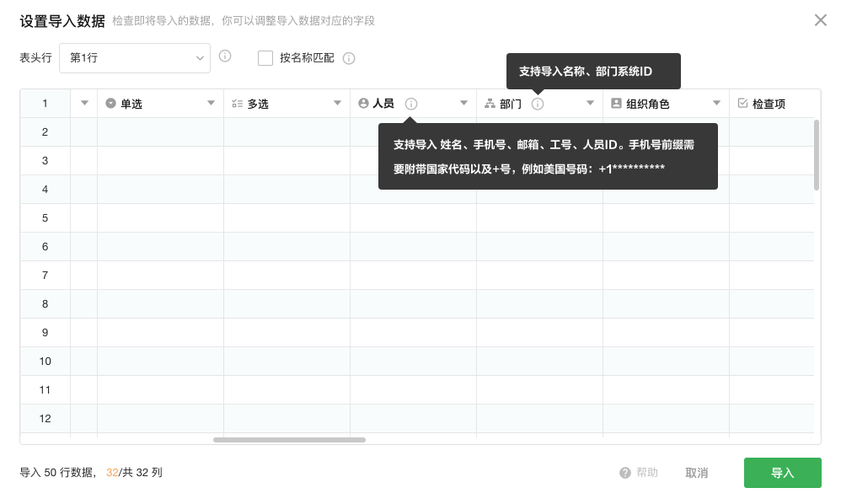841x504 pixels.
Task: Click the 部门 organization tree icon
Action: (490, 104)
